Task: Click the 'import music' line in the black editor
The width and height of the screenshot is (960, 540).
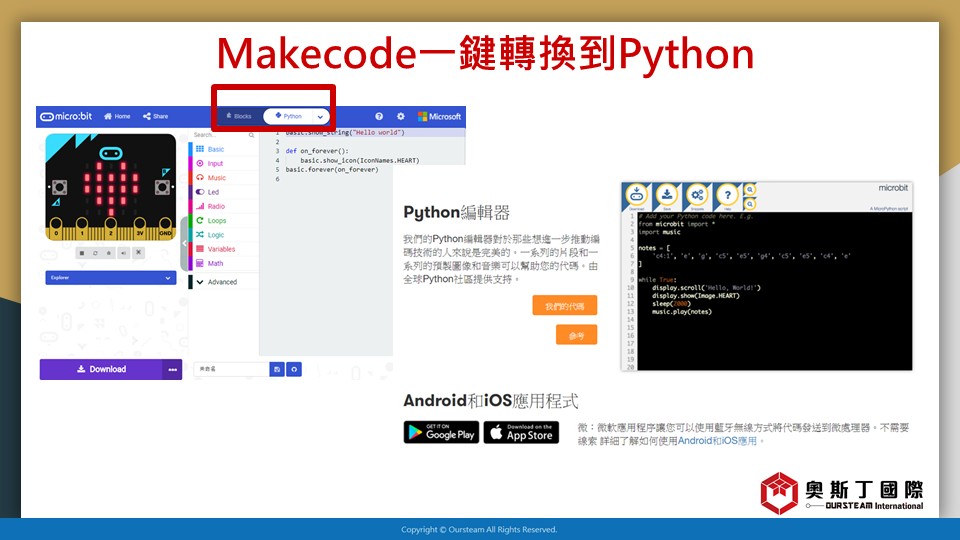Action: click(x=659, y=232)
